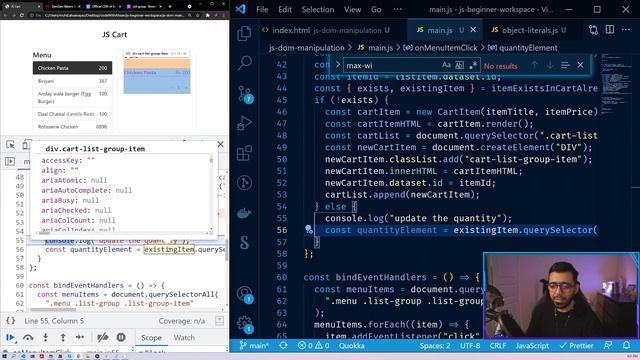Click Quokka in status bar
Screen dimensions: 640x360
[x=351, y=346]
